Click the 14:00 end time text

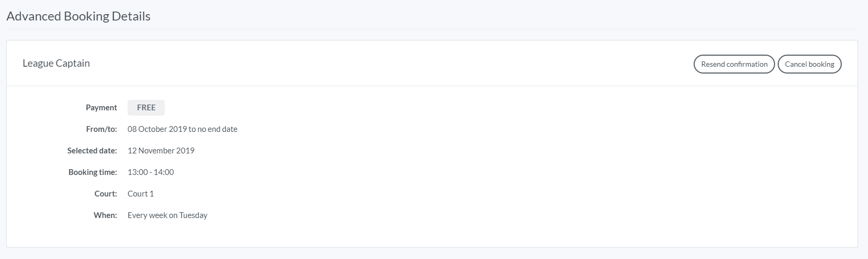click(x=164, y=172)
